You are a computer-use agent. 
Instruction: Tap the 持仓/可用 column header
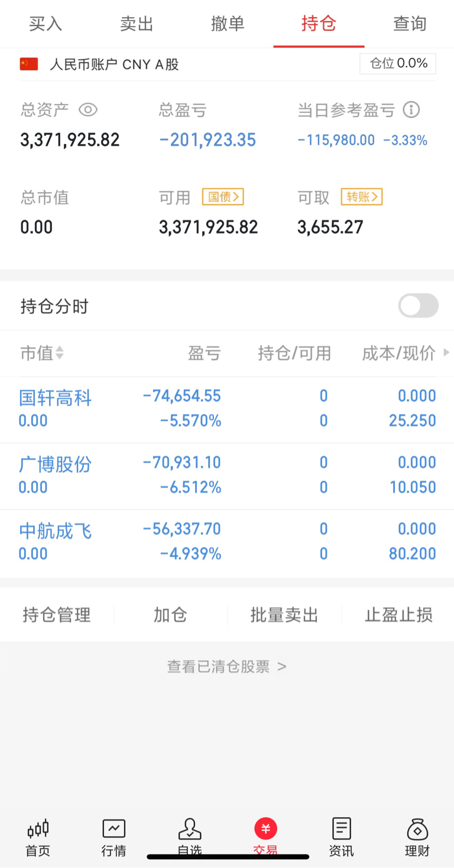point(294,353)
